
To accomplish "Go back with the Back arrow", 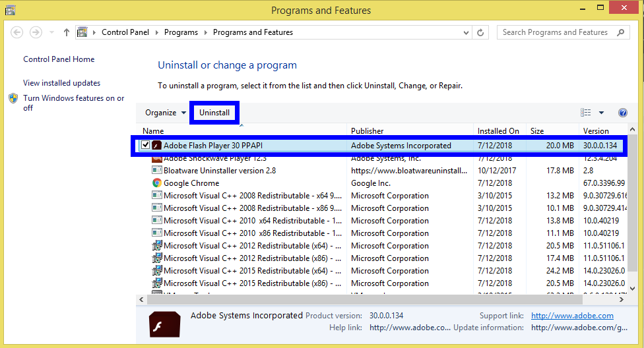I will [x=17, y=32].
